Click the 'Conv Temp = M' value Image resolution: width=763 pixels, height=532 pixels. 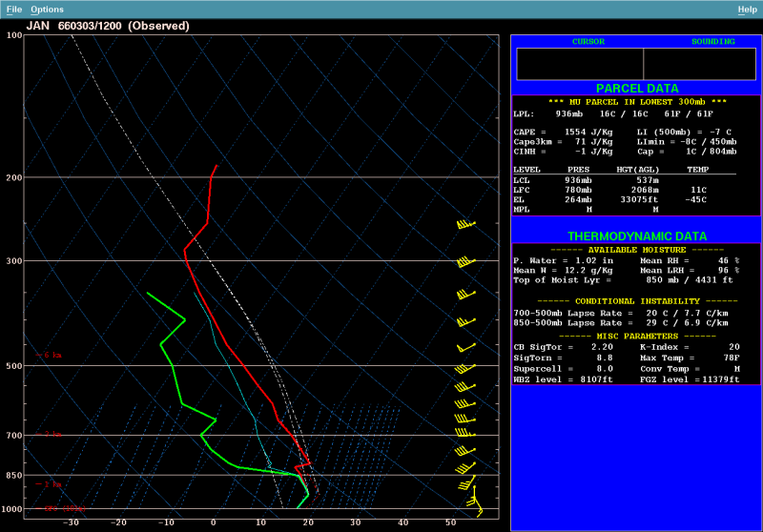click(690, 369)
